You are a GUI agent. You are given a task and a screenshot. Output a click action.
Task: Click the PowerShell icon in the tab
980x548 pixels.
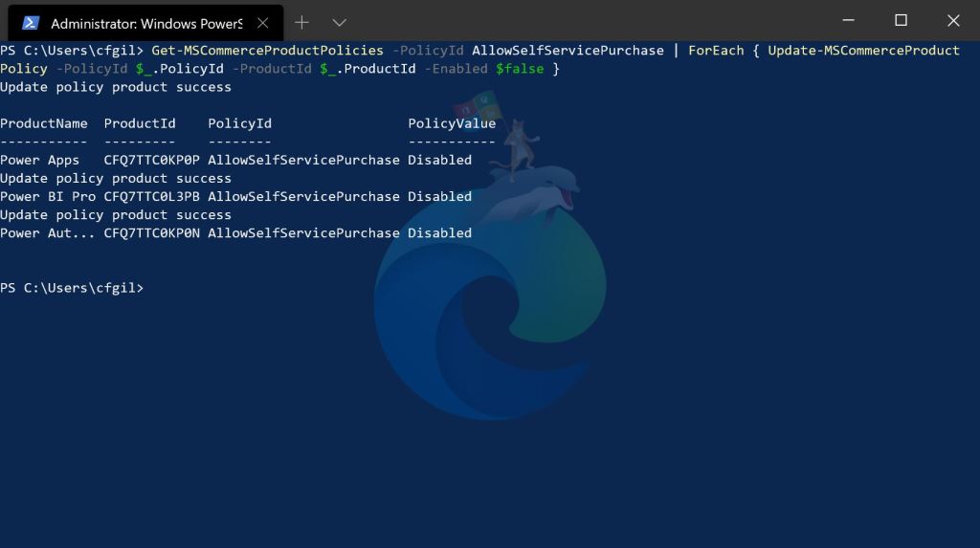click(x=31, y=22)
